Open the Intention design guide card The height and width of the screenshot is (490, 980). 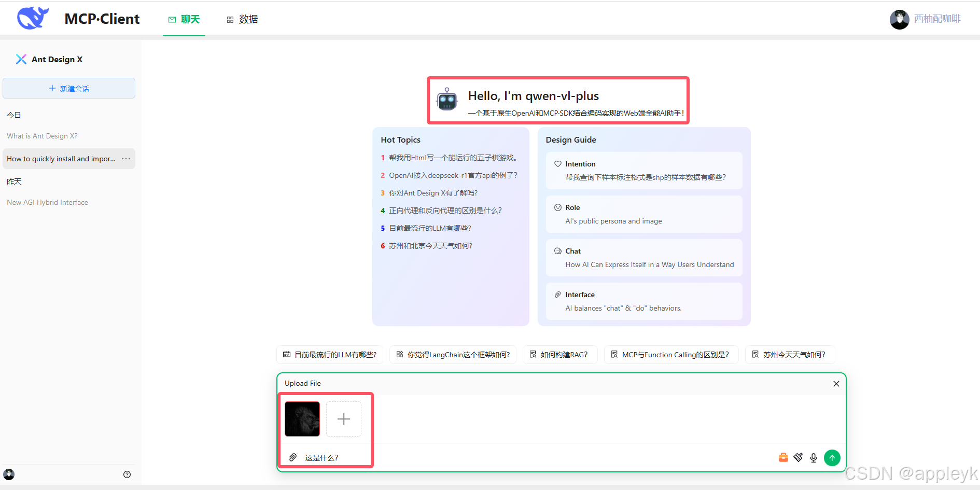tap(644, 171)
